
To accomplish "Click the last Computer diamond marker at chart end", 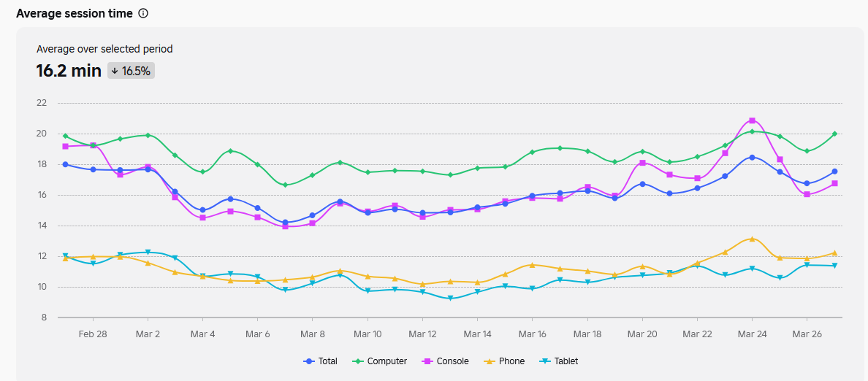I will pyautogui.click(x=834, y=134).
